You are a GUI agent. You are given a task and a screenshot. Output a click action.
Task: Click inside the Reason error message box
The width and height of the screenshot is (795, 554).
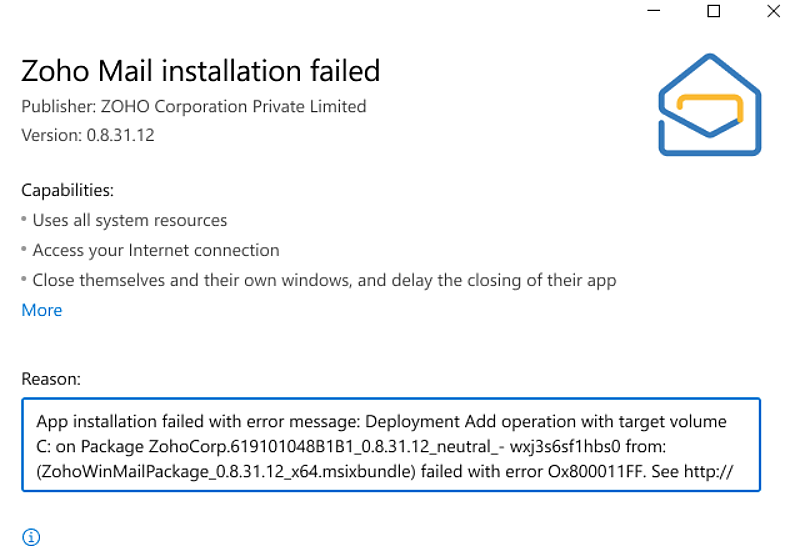tap(391, 445)
